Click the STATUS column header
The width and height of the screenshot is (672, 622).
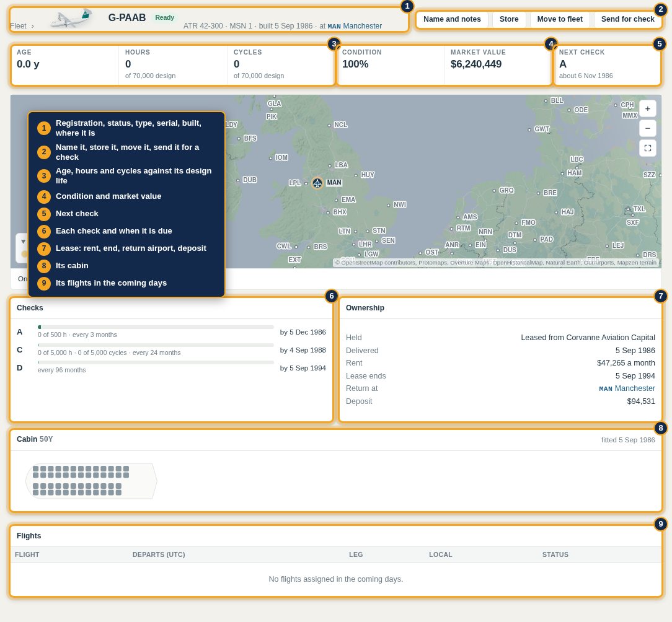click(x=555, y=554)
